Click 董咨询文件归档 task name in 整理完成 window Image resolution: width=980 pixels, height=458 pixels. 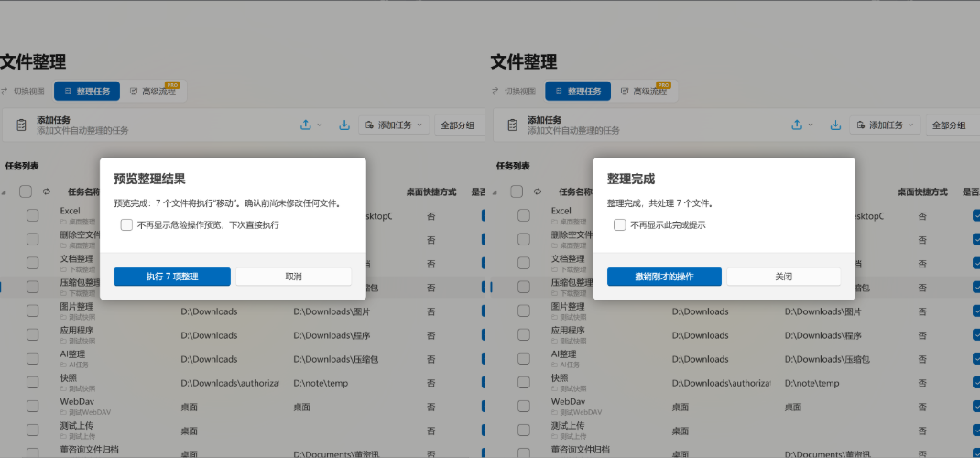click(580, 449)
